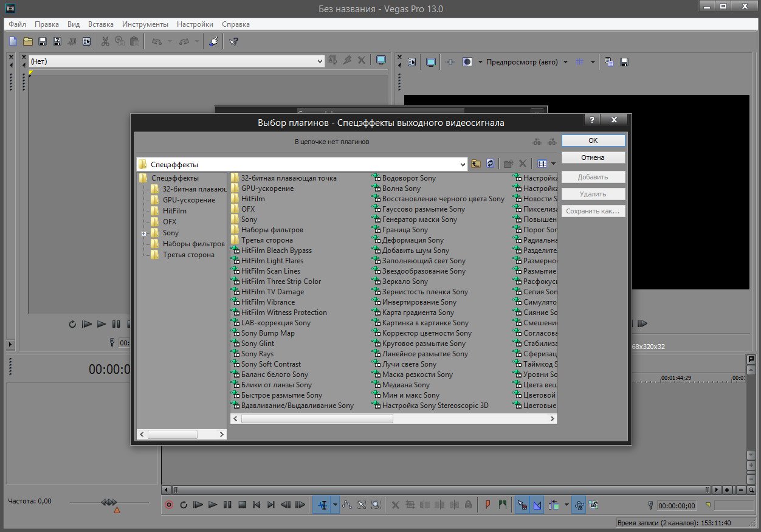Click the interactive tutorials hand icon
Image resolution: width=761 pixels, height=532 pixels.
(x=213, y=41)
